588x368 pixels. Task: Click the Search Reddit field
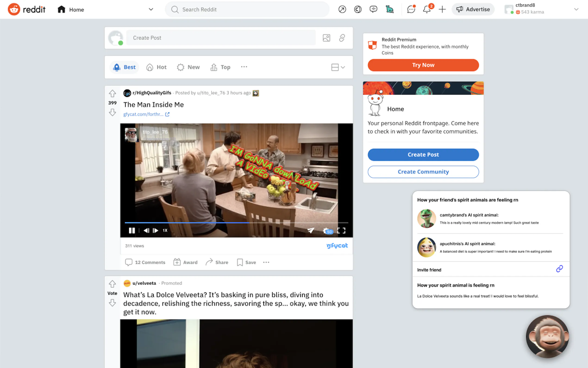(247, 10)
